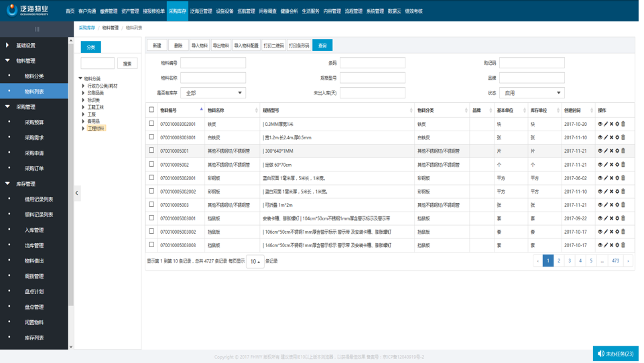Open the 状态 dropdown showing 启用
This screenshot has width=644, height=363.
click(531, 93)
